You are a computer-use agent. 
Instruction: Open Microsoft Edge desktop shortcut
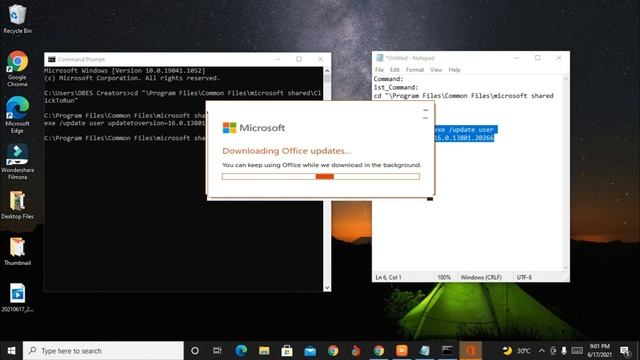pos(17,115)
